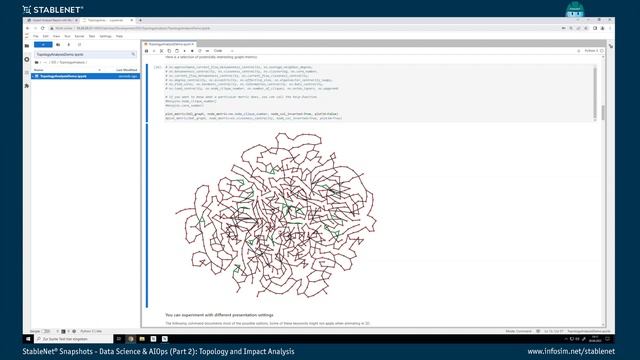Run the selected cell with play icon

[x=184, y=51]
